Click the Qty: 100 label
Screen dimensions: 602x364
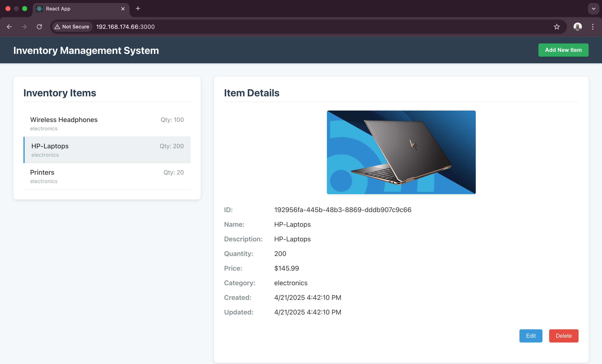pos(172,120)
